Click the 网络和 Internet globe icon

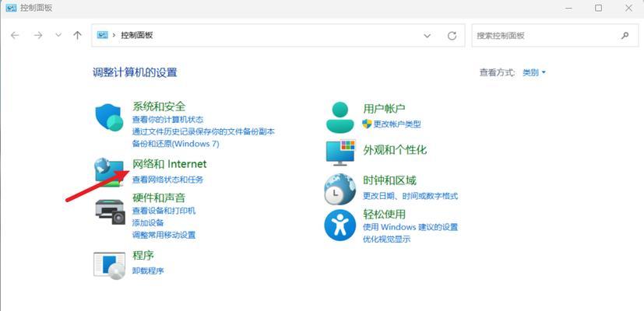tap(109, 172)
